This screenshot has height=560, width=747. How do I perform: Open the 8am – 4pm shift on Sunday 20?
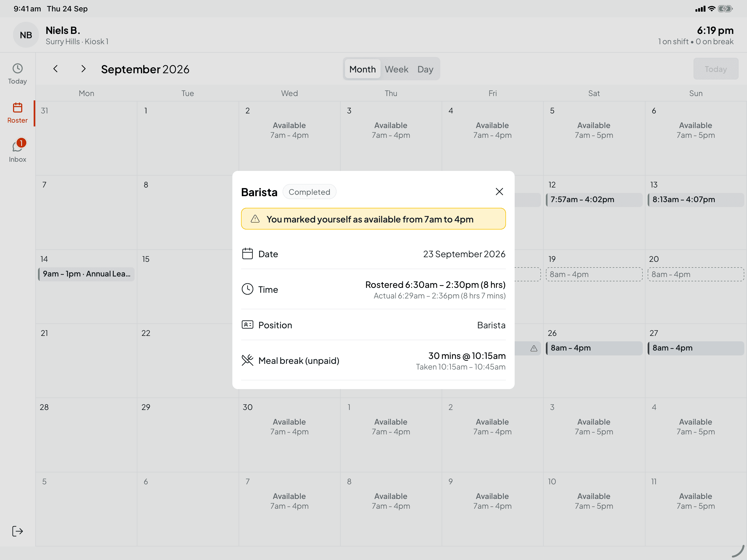696,274
